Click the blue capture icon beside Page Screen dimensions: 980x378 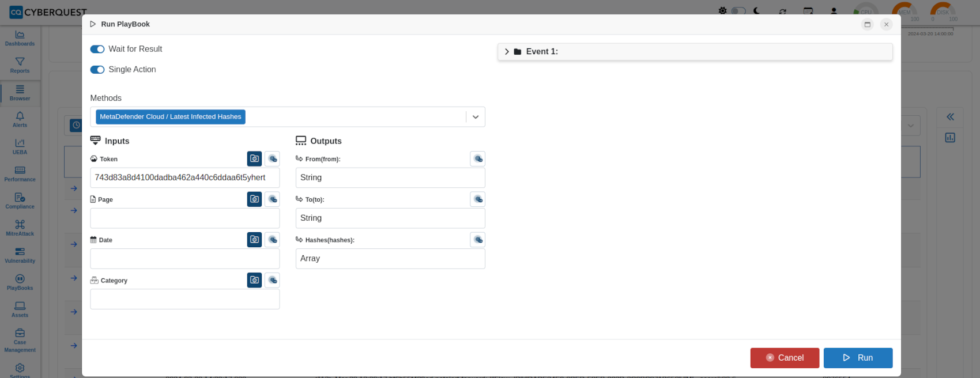pos(254,199)
